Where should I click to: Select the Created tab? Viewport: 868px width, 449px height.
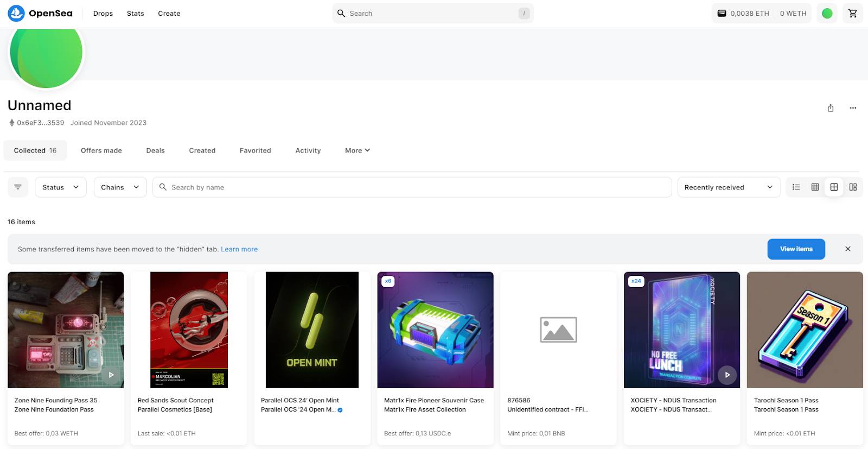click(202, 150)
